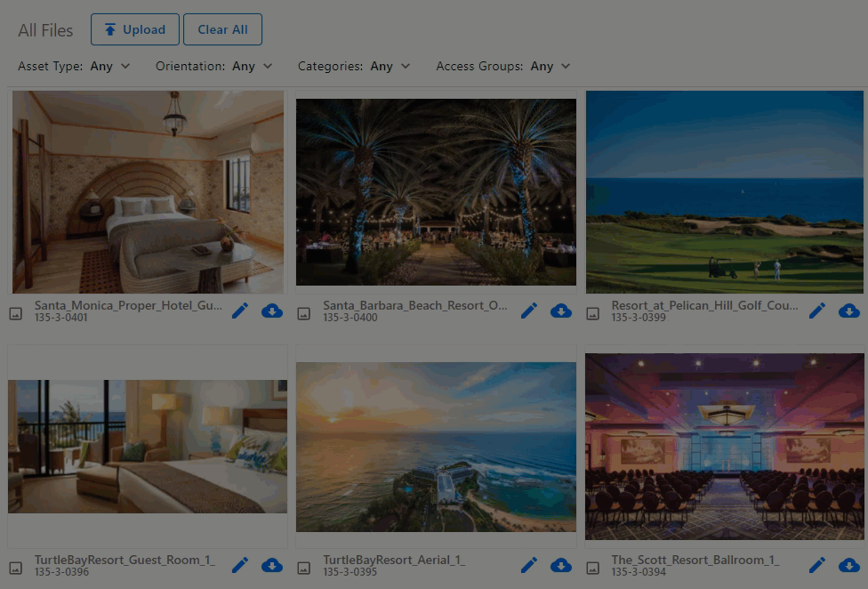Image resolution: width=868 pixels, height=589 pixels.
Task: Edit Santa_Monica_Proper_Hotel file with pencil icon
Action: click(x=240, y=311)
